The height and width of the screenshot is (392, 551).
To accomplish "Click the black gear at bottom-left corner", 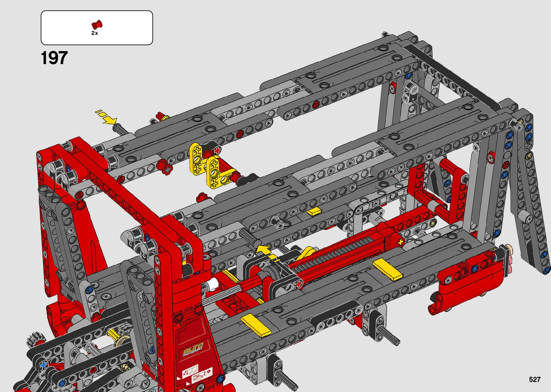I will coord(34,340).
